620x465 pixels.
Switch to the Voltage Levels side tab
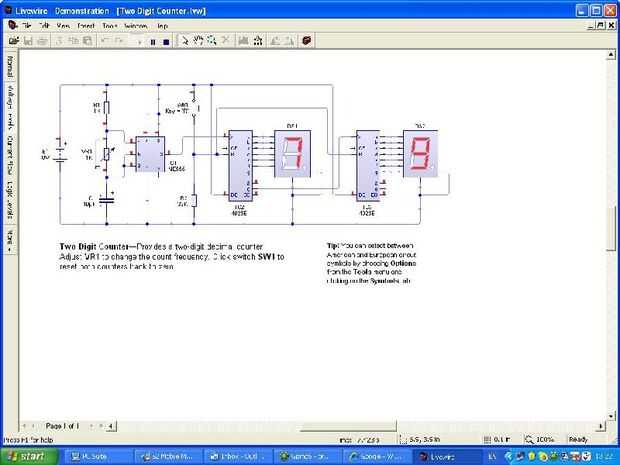pos(10,108)
